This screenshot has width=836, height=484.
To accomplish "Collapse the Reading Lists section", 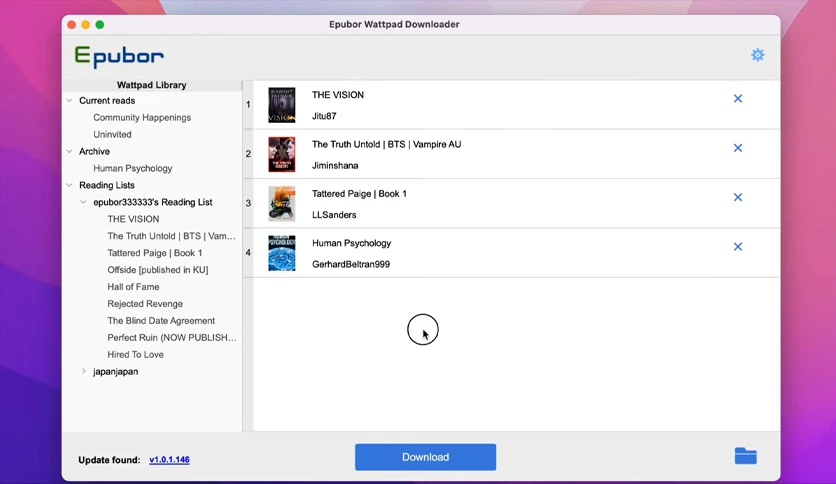I will click(x=69, y=185).
